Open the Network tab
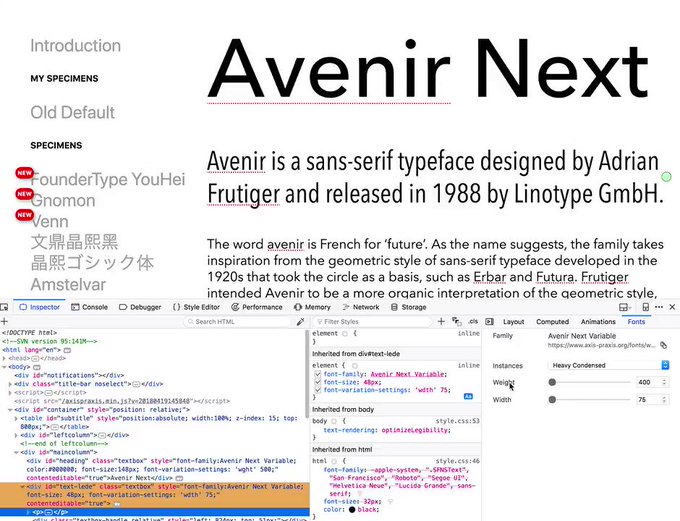The width and height of the screenshot is (680, 521). click(360, 307)
